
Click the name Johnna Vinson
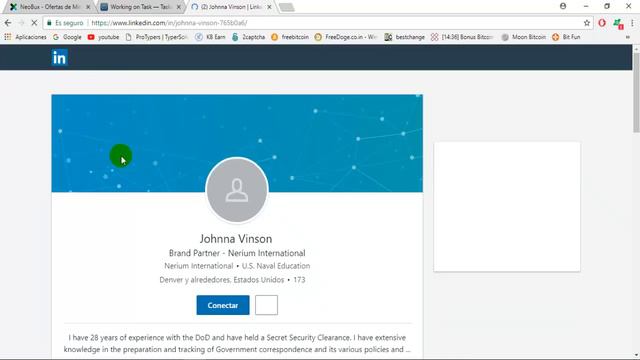[236, 239]
